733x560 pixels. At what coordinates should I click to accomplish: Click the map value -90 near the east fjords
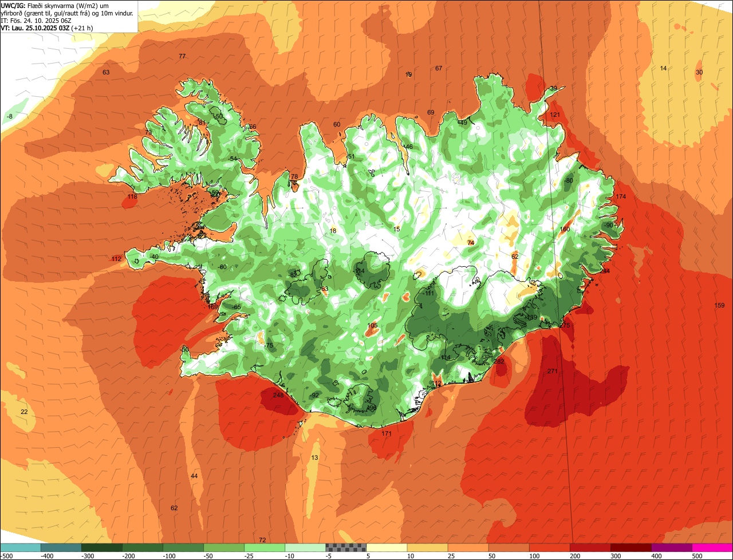tap(608, 225)
